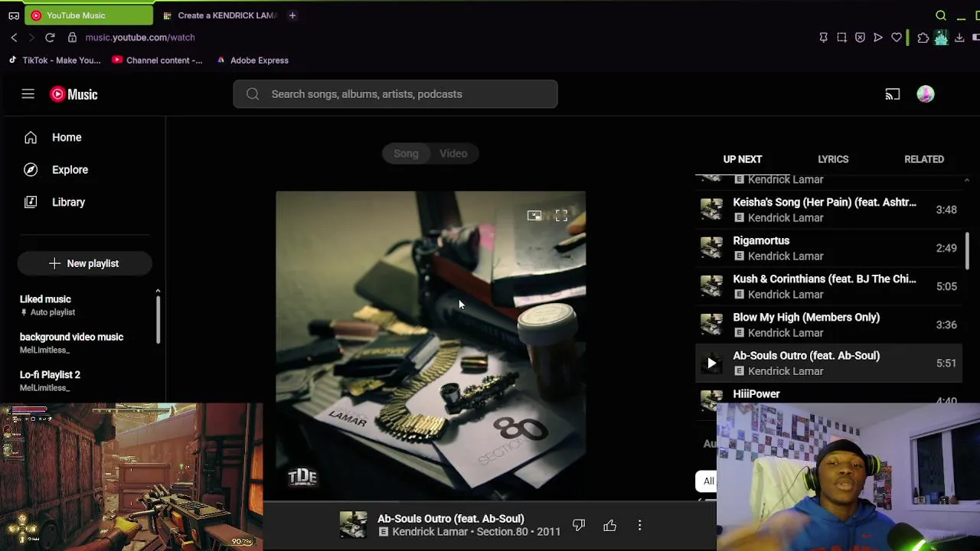Click the address bar URL
This screenshot has width=980, height=551.
pyautogui.click(x=140, y=37)
